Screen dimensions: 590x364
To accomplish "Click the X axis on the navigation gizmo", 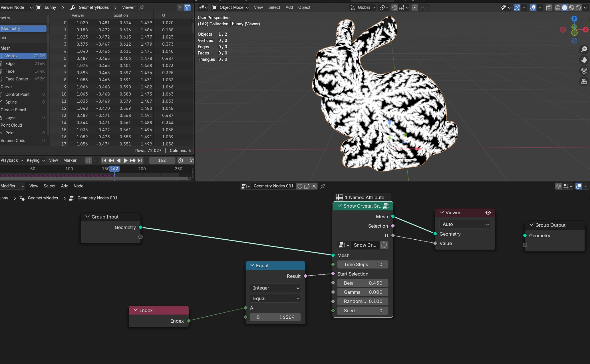I will [x=585, y=29].
